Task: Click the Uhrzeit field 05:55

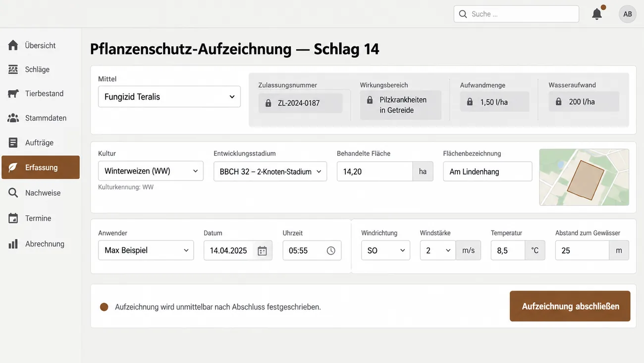Action: (x=312, y=250)
